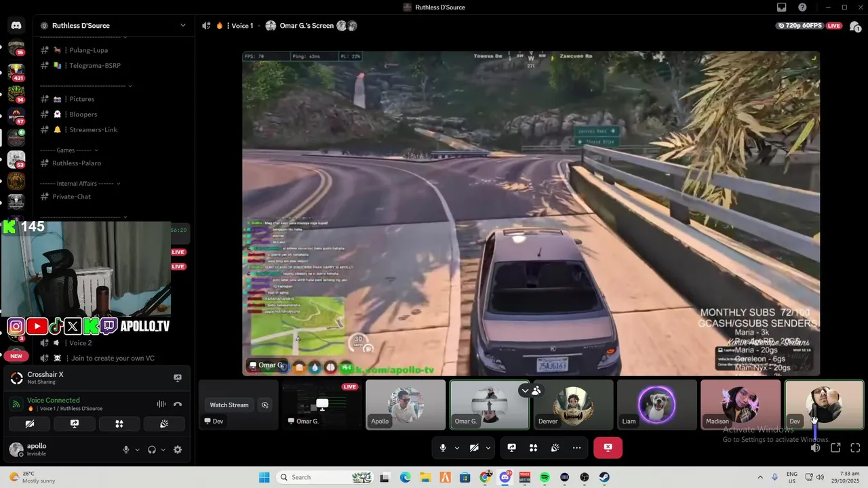Open Windows Start menu
The height and width of the screenshot is (488, 868).
click(264, 477)
